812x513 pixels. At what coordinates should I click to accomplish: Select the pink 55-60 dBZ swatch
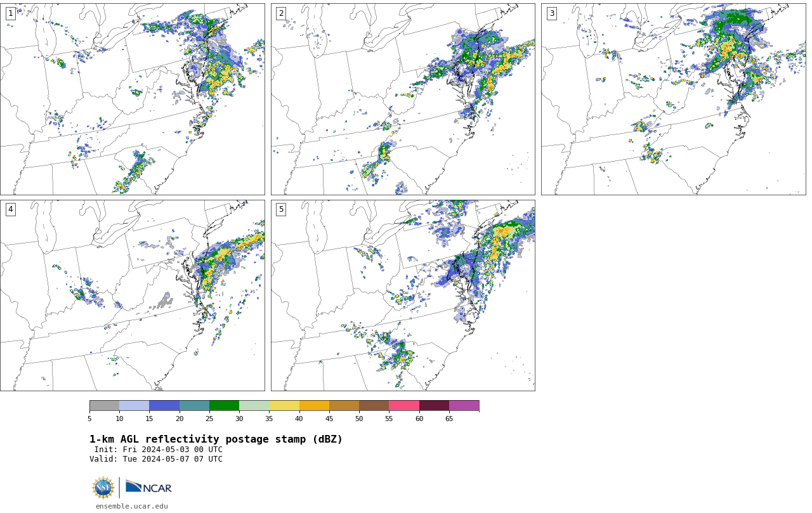[x=404, y=406]
